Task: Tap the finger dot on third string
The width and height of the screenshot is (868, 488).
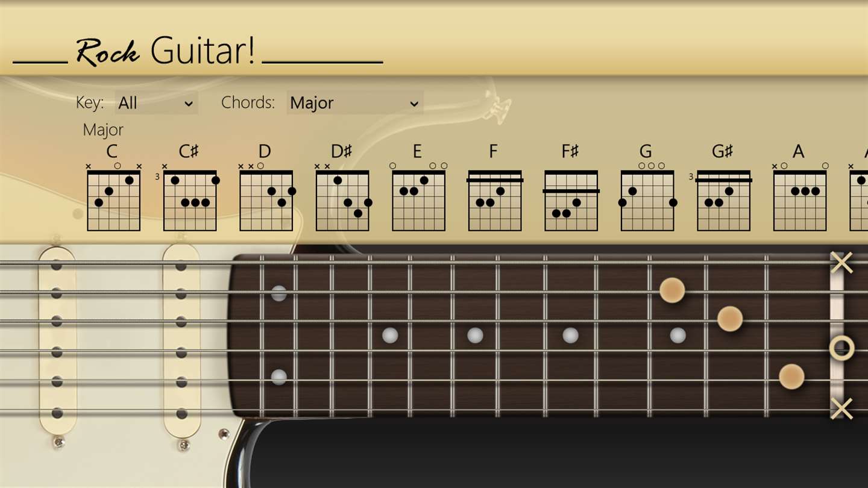Action: [730, 319]
